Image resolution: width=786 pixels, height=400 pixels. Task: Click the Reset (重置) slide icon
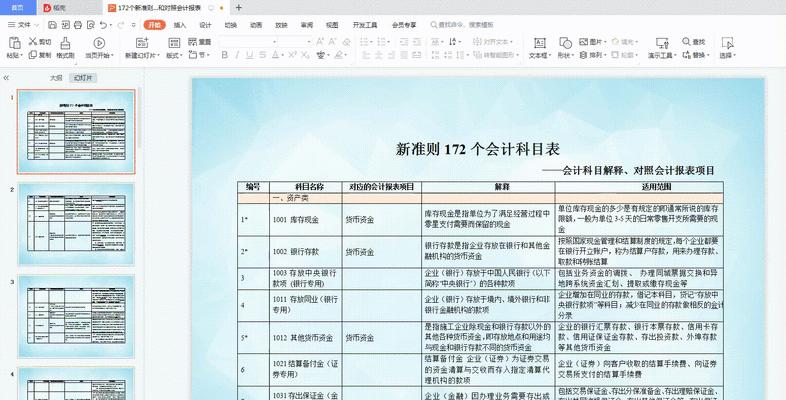tap(193, 42)
